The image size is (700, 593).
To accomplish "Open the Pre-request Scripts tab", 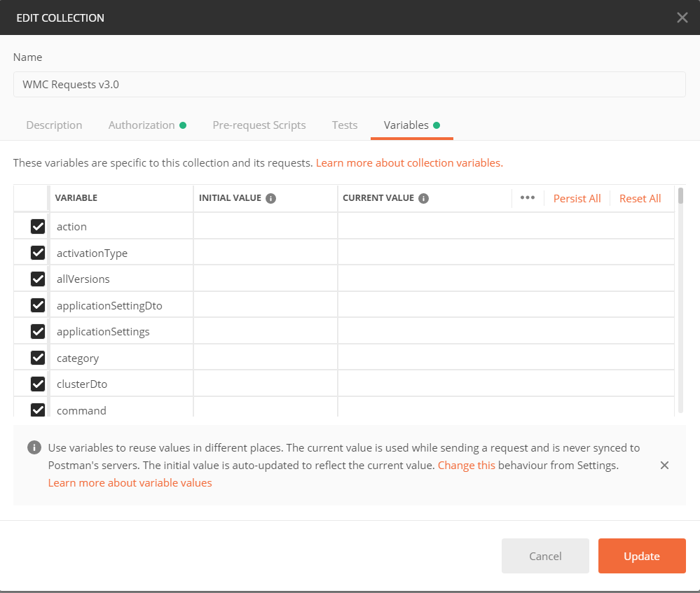I will coord(259,125).
